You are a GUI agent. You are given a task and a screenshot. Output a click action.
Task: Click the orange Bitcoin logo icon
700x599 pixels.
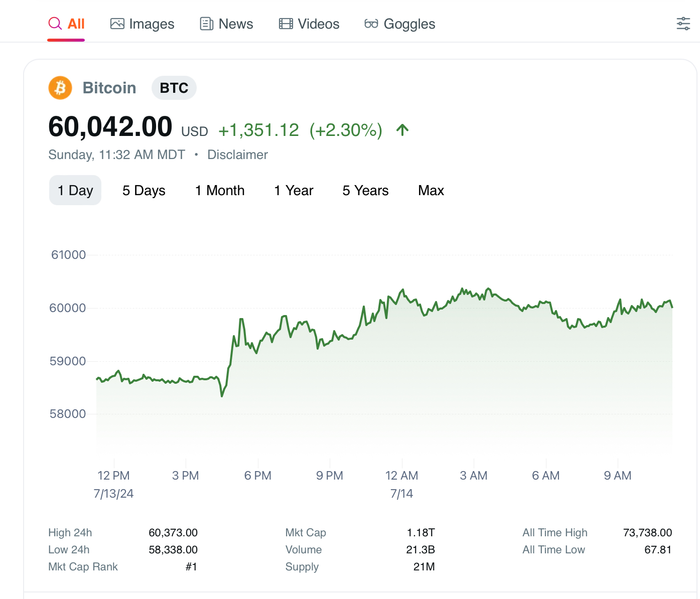(x=60, y=88)
